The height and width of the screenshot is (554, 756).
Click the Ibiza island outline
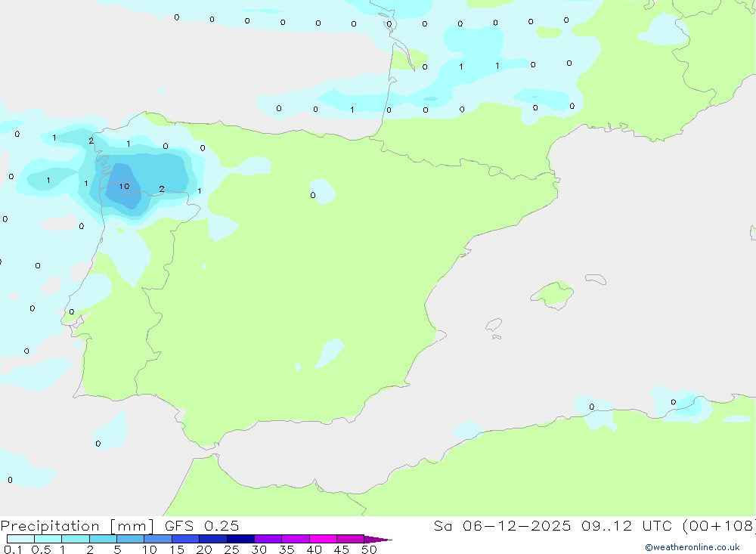[493, 325]
